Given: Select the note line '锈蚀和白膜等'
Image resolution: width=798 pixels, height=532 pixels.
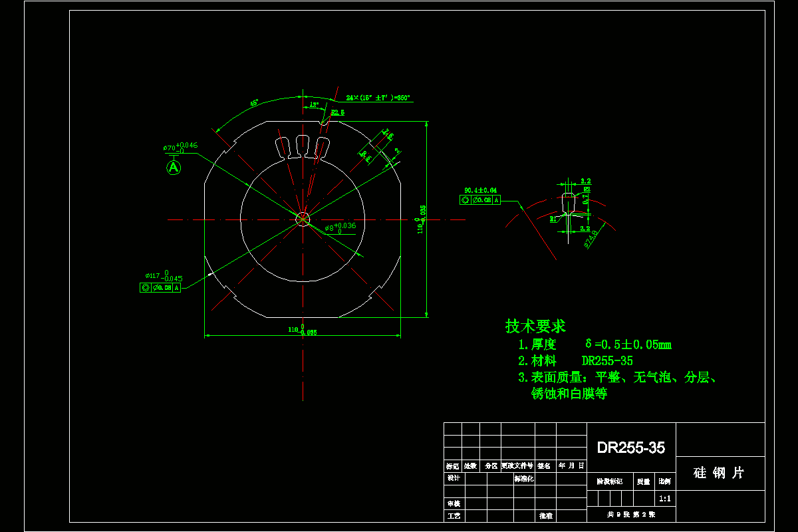Looking at the screenshot, I should 569,394.
